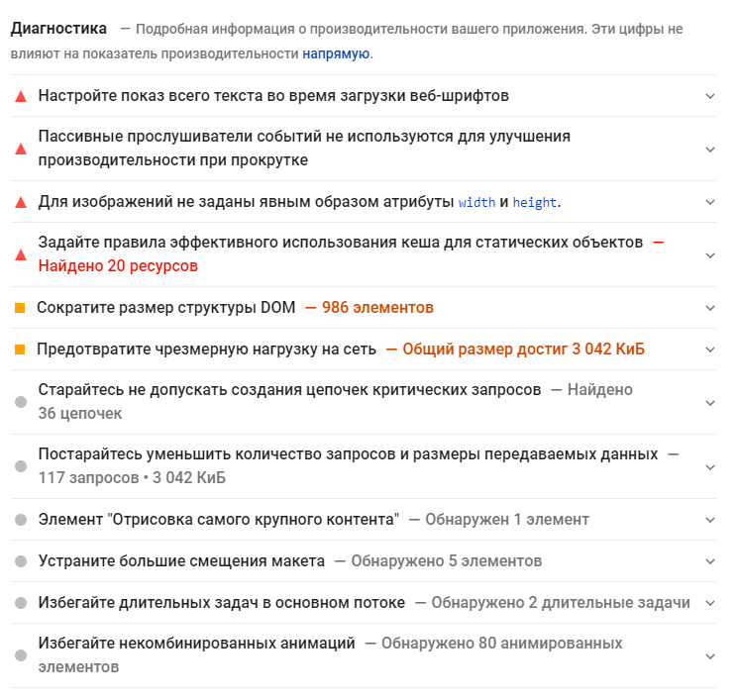This screenshot has height=700, width=738.
Task: Expand web font text display audit chevron
Action: [709, 96]
